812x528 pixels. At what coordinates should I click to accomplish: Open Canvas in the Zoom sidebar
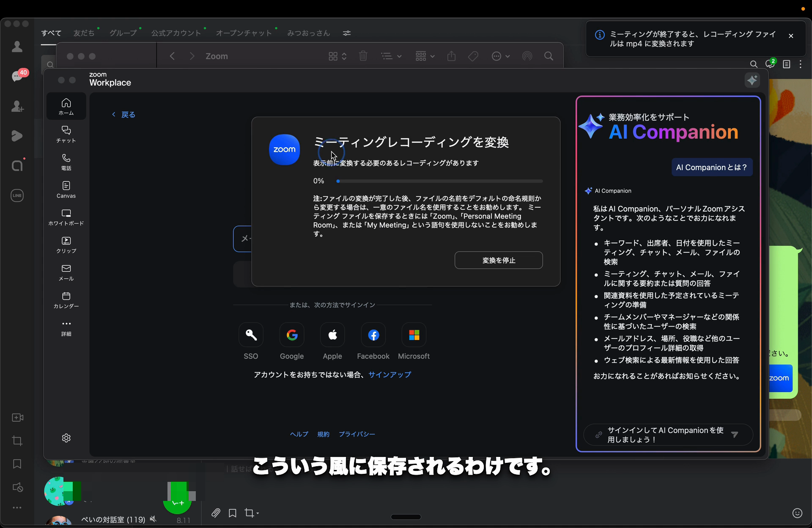pos(66,190)
